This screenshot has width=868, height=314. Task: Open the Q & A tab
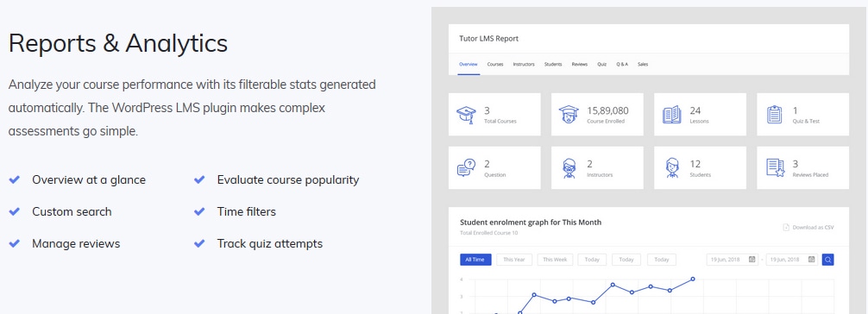622,64
